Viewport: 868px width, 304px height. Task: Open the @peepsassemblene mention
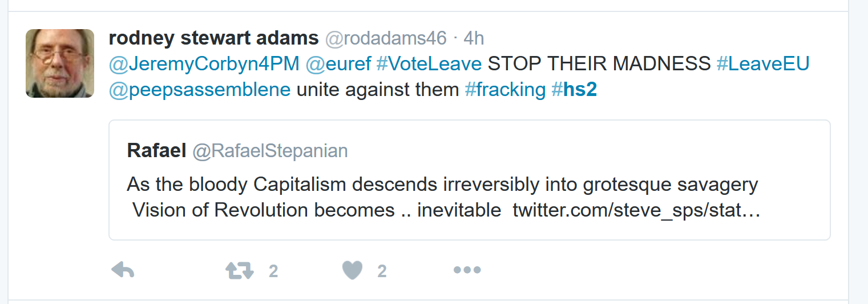(200, 90)
